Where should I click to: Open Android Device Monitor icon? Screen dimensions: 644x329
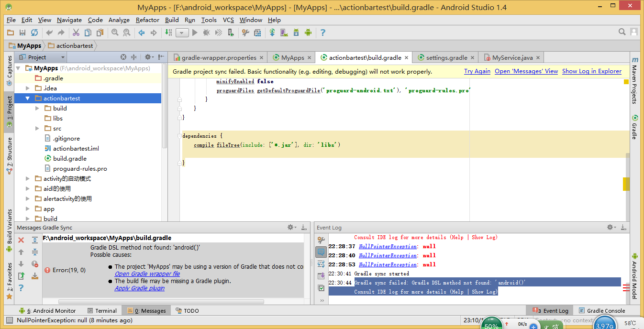308,33
